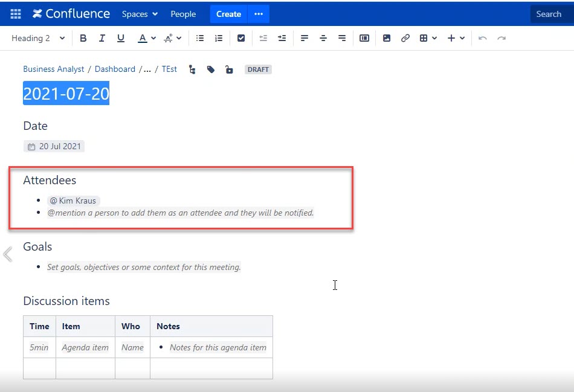This screenshot has width=574, height=392.
Task: Click the Set goals placeholder text
Action: [144, 267]
